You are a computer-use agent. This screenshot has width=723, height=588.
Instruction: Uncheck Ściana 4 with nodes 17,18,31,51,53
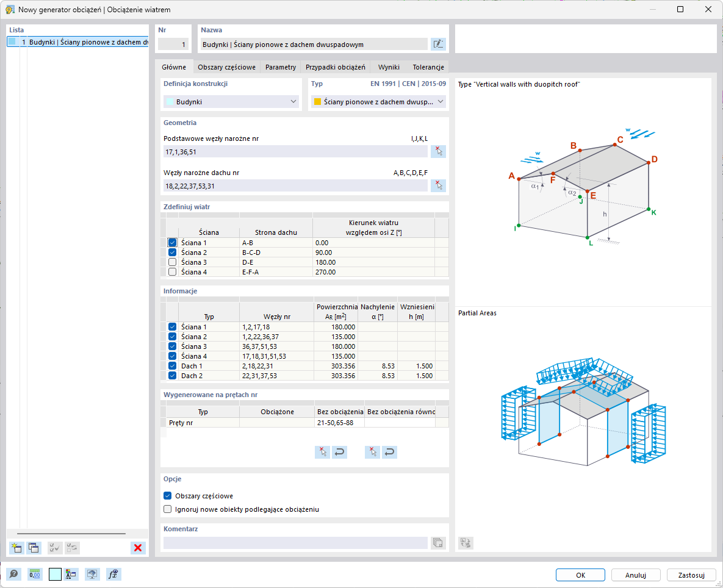(x=173, y=356)
